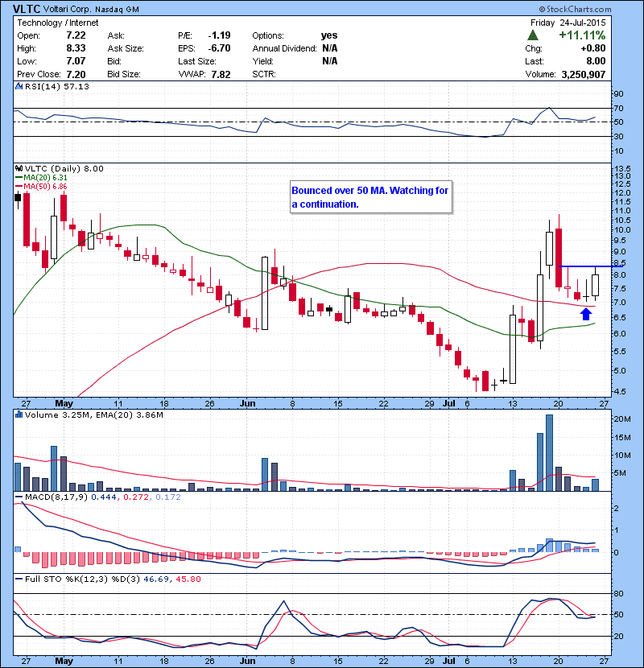
Task: Click the stochastic %D value 45.80
Action: [x=188, y=579]
